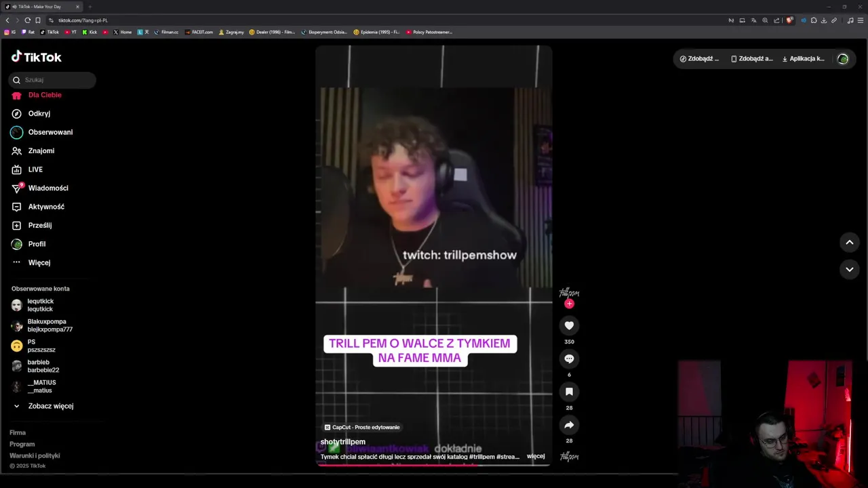This screenshot has width=868, height=488.
Task: Click the TikTok logo
Action: [x=37, y=57]
